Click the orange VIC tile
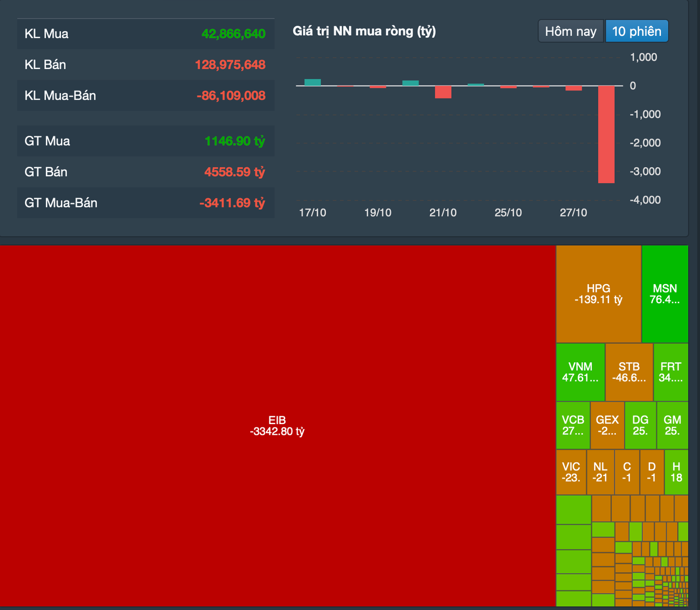700x610 pixels. tap(571, 472)
